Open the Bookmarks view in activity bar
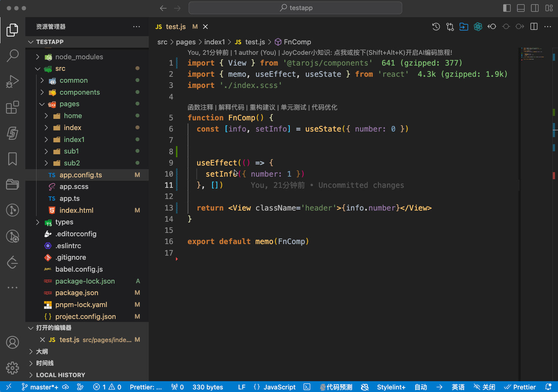The image size is (558, 392). (x=12, y=159)
